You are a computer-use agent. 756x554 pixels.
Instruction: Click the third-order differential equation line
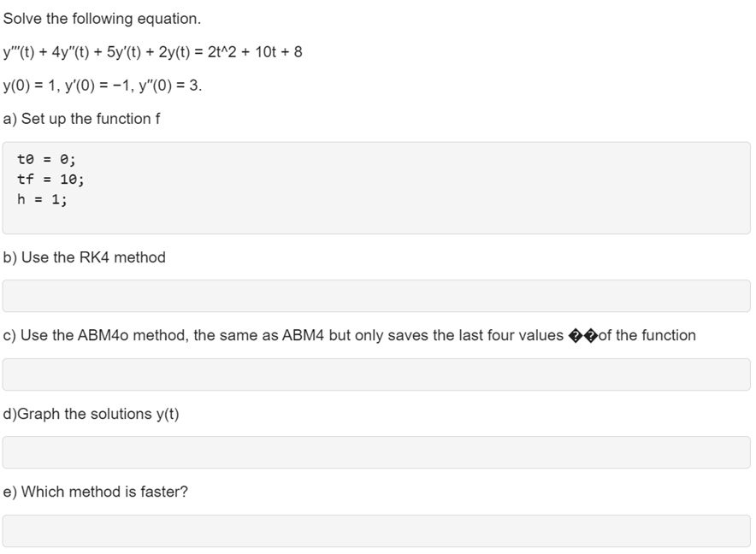coord(152,51)
